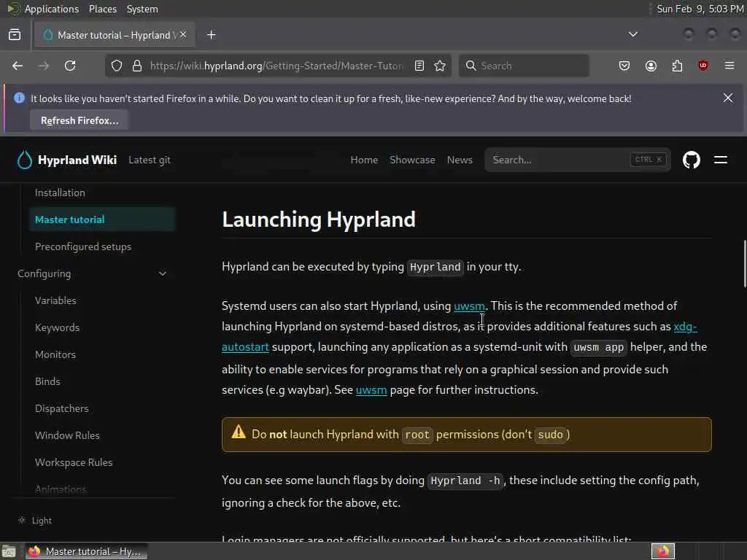
Task: Open the Applications menu
Action: (52, 9)
